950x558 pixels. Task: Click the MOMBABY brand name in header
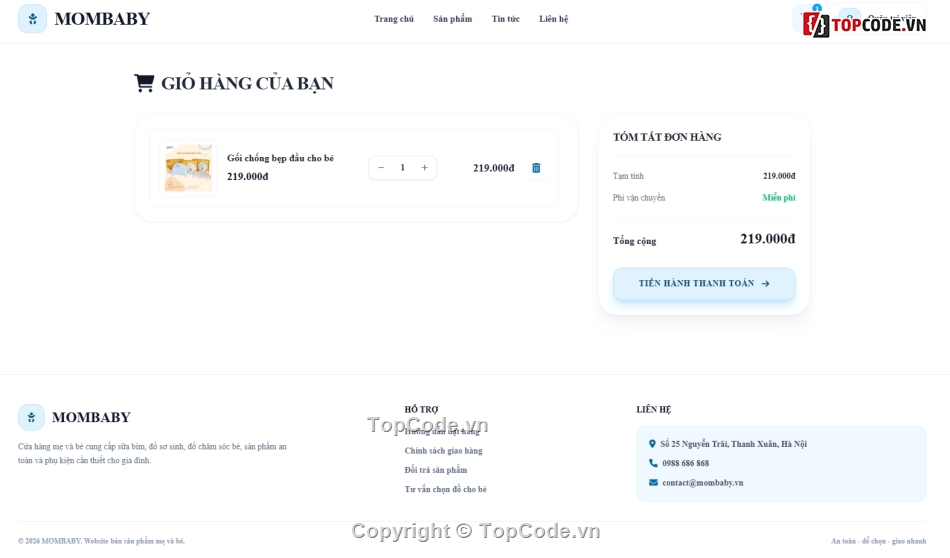tap(102, 19)
